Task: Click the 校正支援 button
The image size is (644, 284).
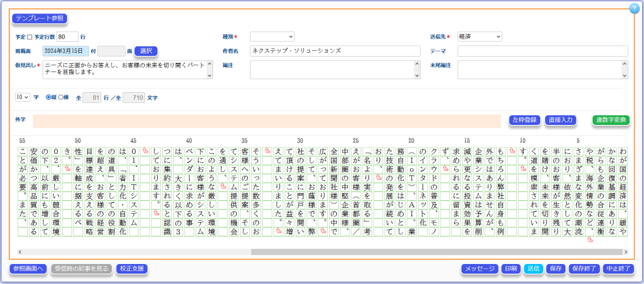Action: 132,269
